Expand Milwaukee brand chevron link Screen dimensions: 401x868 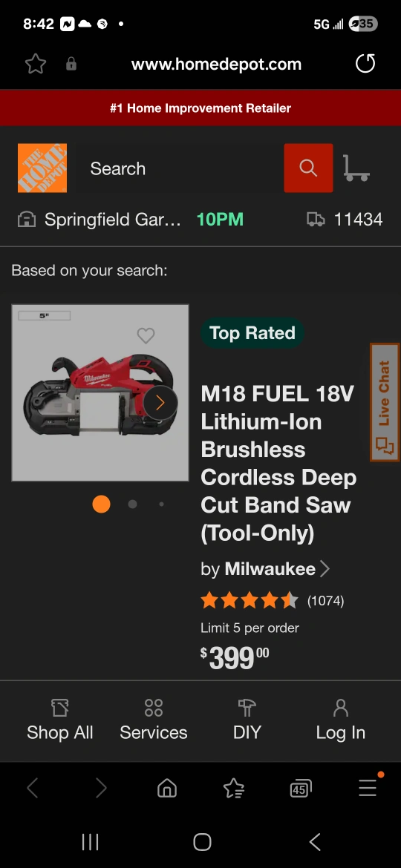(325, 569)
